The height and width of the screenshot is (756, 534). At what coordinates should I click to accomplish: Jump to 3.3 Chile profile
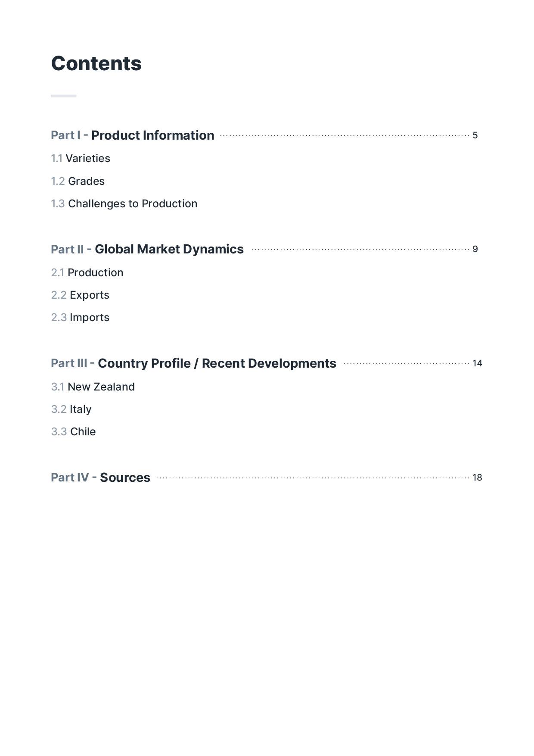[74, 432]
